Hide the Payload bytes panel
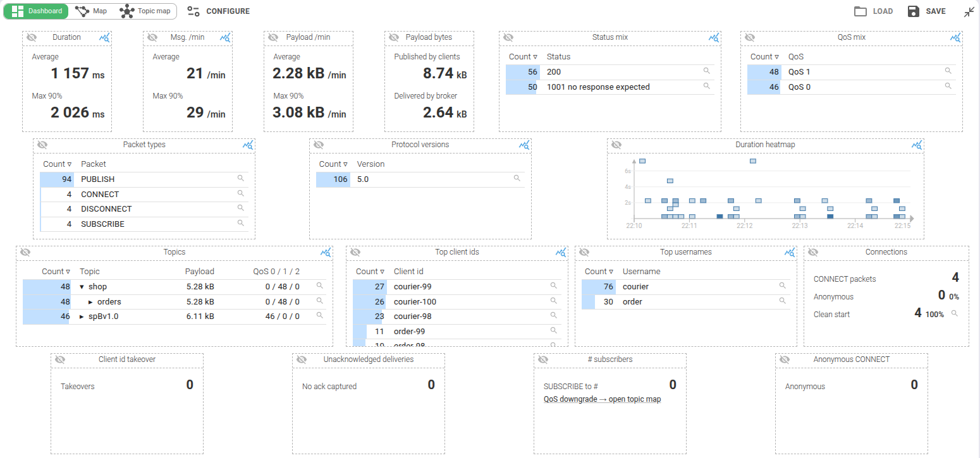 394,38
